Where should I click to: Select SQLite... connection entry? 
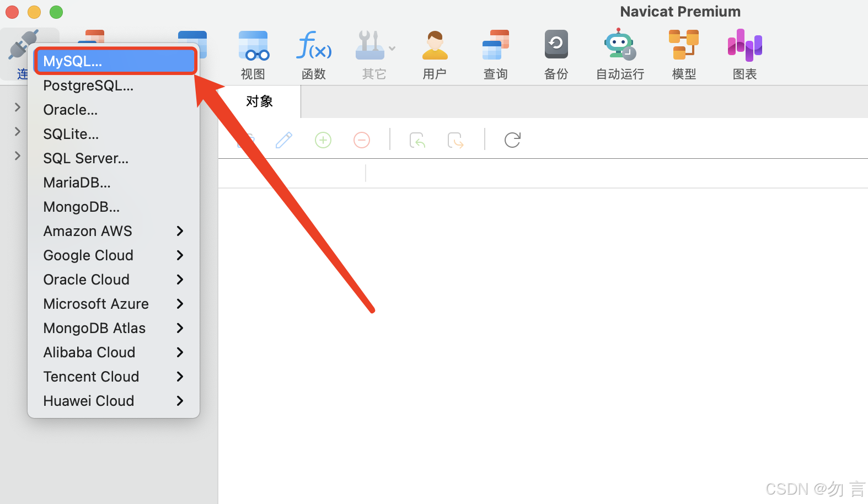tap(114, 134)
